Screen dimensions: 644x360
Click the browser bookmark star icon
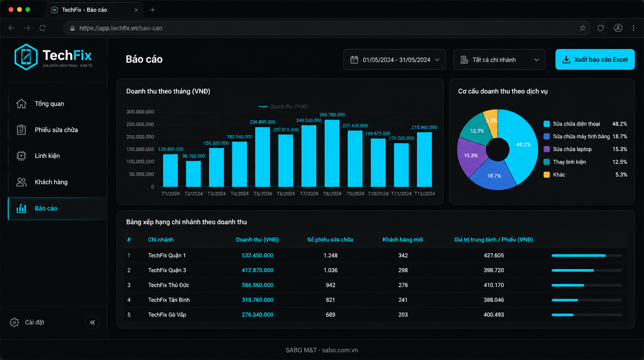(583, 28)
